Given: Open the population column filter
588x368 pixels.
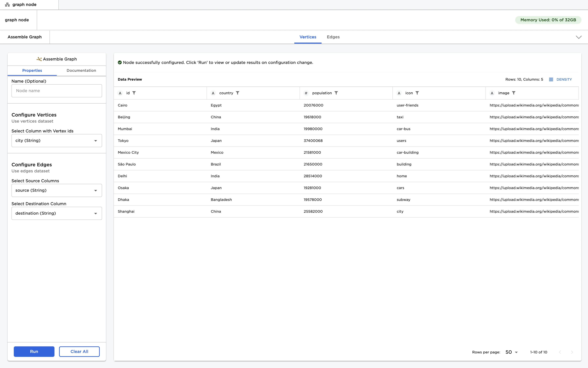Looking at the screenshot, I should (336, 93).
